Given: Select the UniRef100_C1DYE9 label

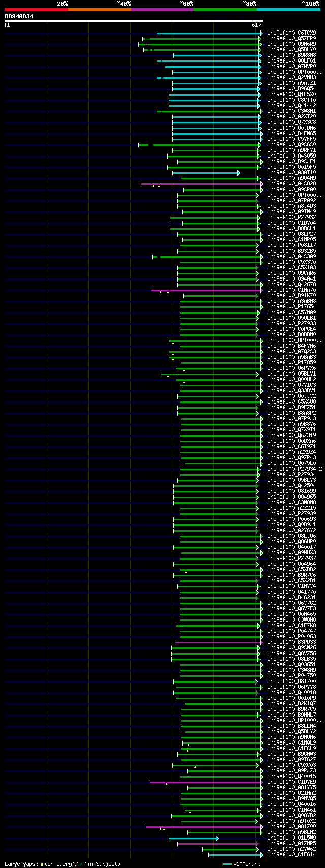Looking at the screenshot, I should pos(291,782).
